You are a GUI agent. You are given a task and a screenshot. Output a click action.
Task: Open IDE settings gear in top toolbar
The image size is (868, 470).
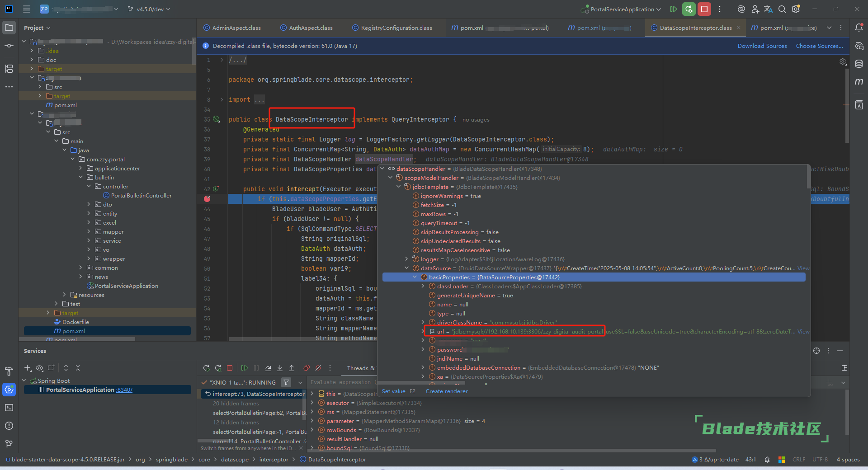[796, 9]
